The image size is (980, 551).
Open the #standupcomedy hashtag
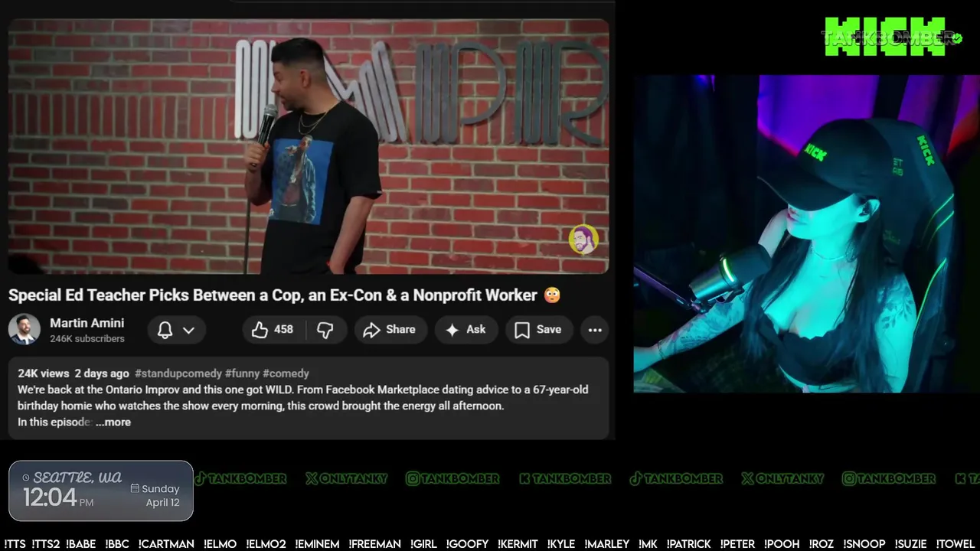pyautogui.click(x=178, y=373)
